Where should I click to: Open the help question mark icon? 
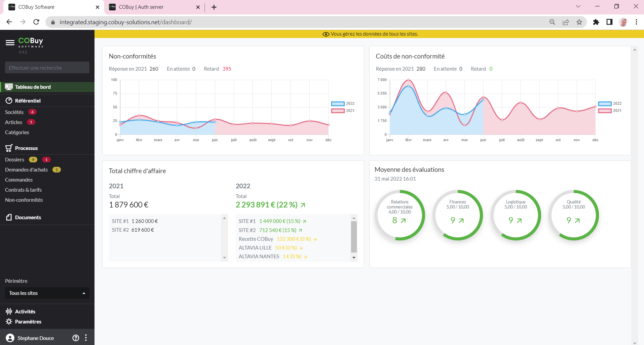coord(76,338)
